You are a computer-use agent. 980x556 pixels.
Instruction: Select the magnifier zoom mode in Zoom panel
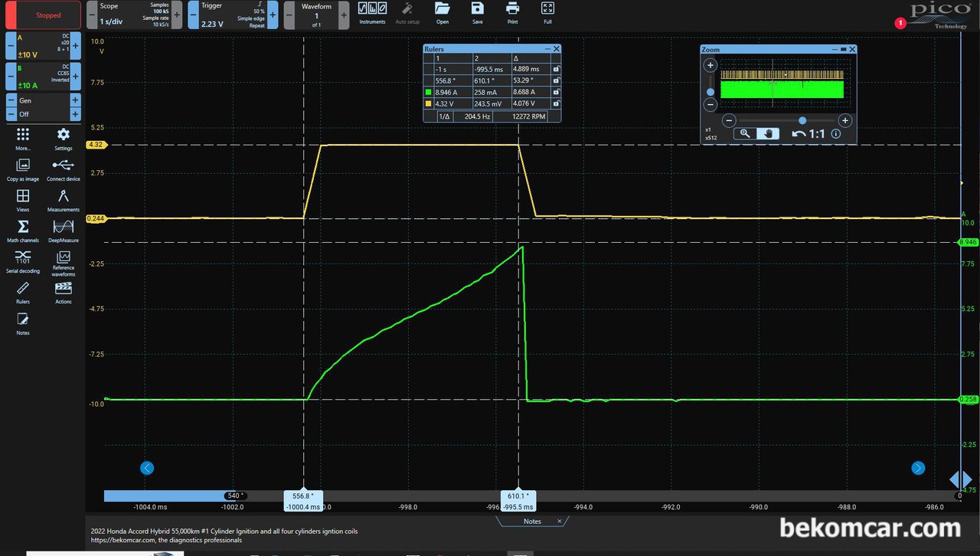click(x=745, y=133)
